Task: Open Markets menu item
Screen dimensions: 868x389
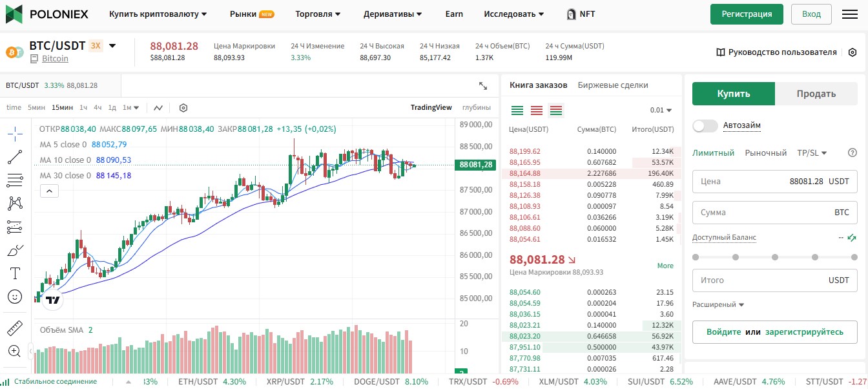Action: click(252, 14)
